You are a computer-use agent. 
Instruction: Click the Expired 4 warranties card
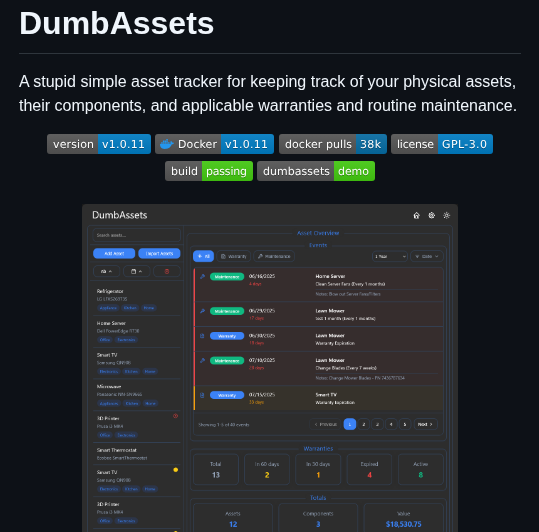[x=369, y=469]
